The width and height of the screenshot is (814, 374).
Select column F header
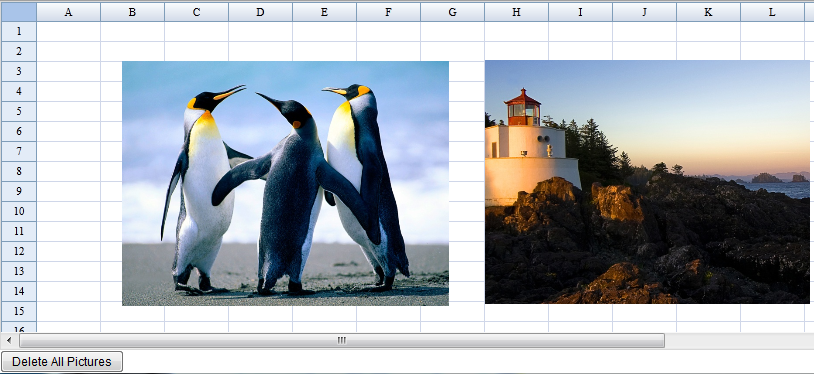(388, 12)
